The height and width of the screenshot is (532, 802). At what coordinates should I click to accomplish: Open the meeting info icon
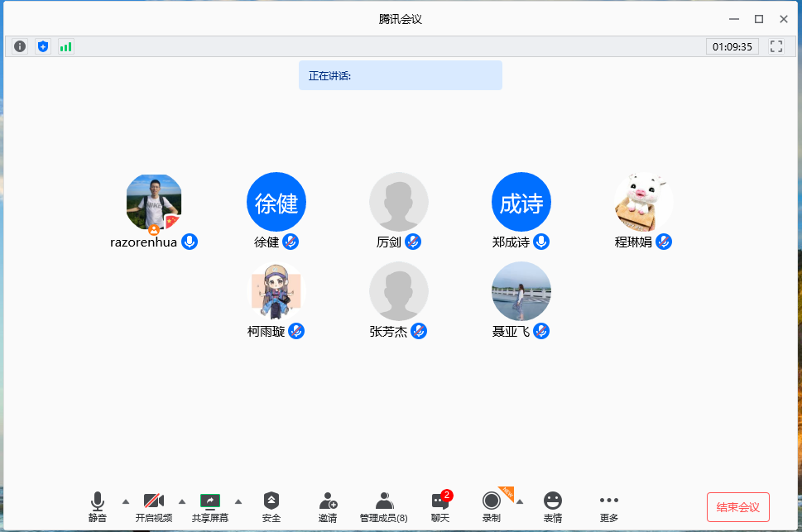(x=20, y=46)
